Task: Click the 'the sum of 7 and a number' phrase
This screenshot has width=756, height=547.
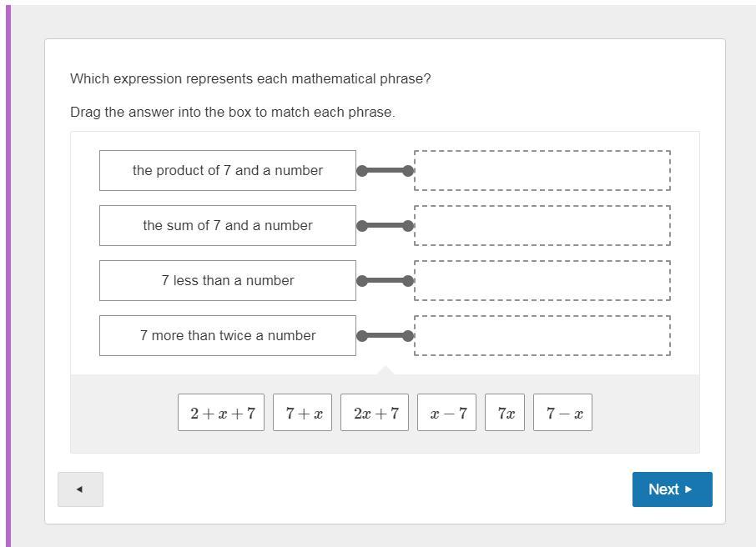Action: pos(228,226)
